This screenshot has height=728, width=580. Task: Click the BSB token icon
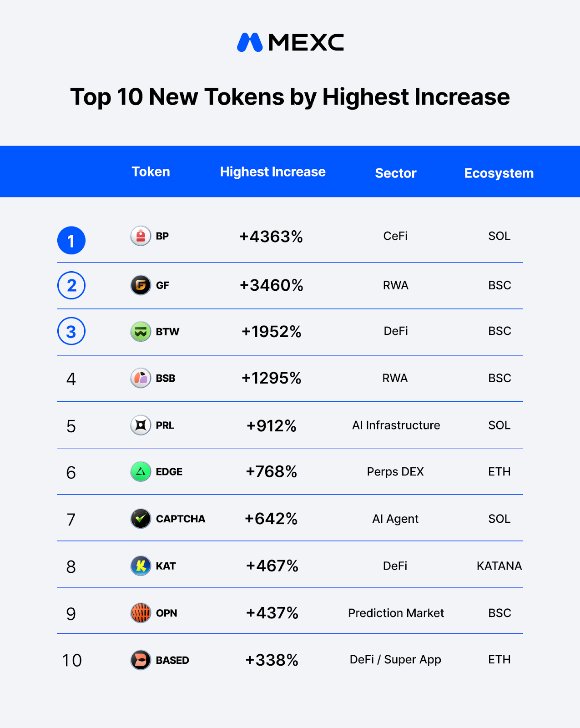(141, 378)
